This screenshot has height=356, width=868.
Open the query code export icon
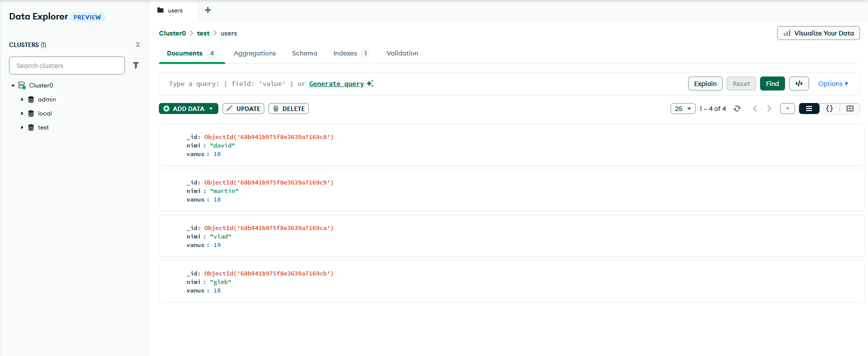tap(799, 83)
